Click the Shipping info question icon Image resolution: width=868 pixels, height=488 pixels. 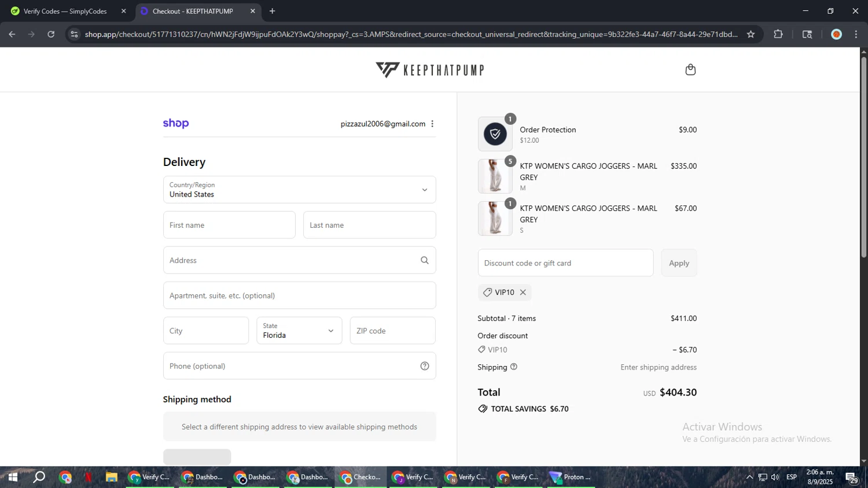514,367
